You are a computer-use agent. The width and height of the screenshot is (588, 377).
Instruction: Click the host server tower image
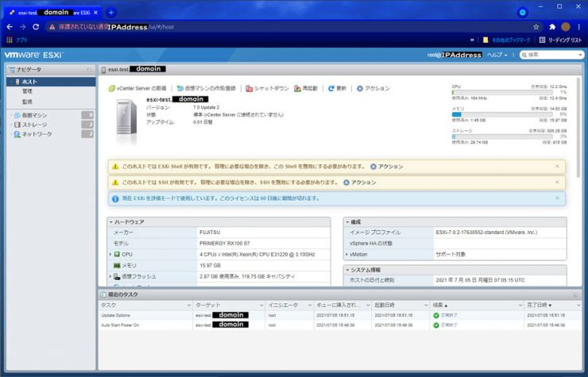[x=127, y=117]
